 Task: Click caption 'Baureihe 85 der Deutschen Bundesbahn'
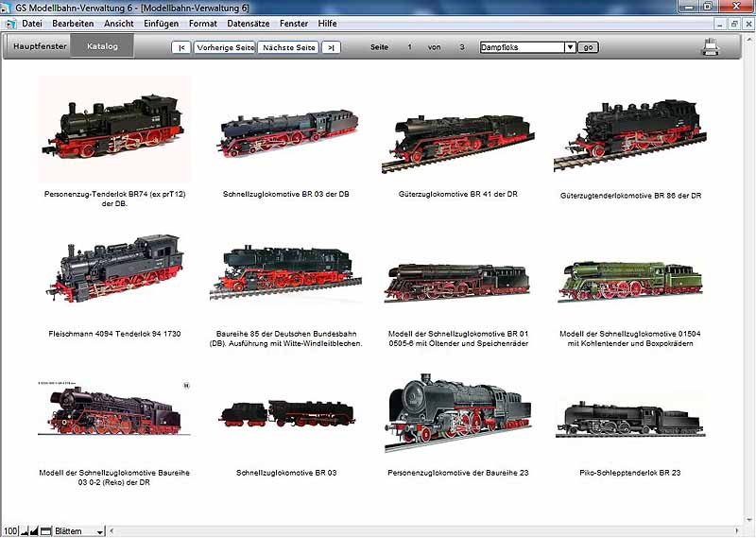tap(286, 334)
